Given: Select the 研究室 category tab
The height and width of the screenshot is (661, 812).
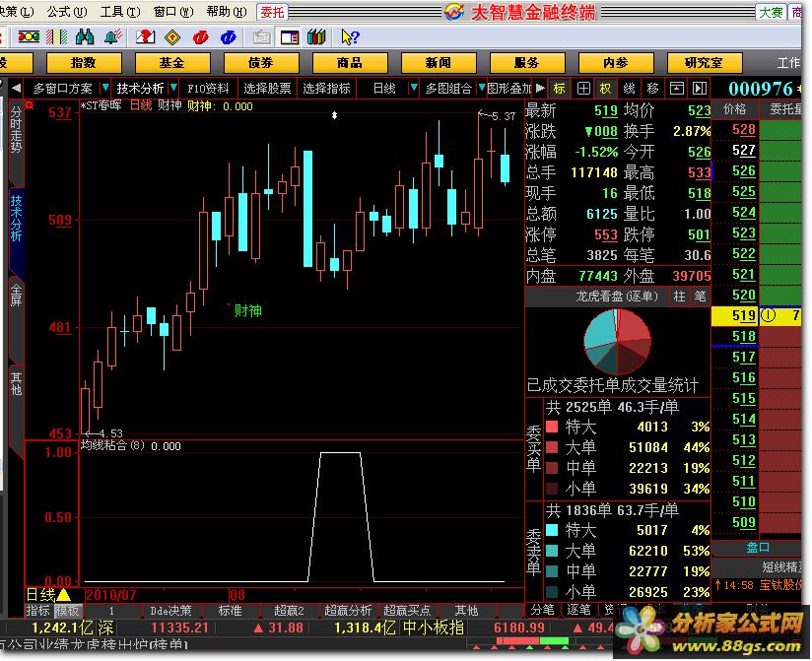Looking at the screenshot, I should point(705,63).
